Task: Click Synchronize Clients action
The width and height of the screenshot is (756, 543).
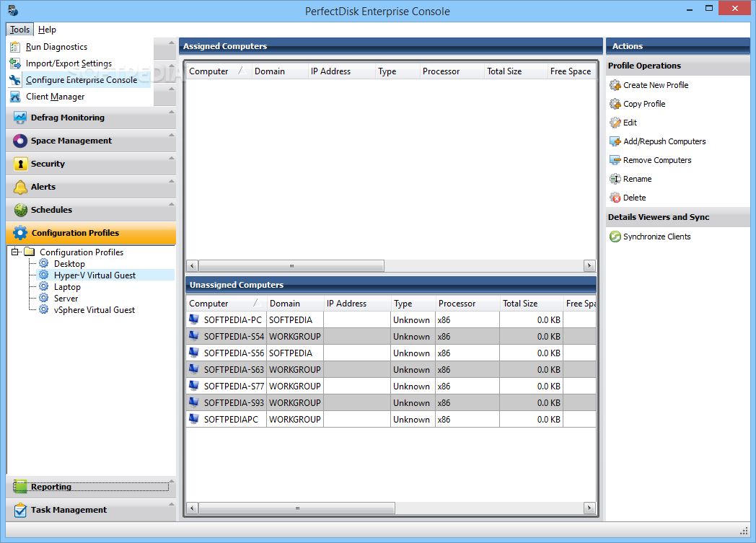Action: 656,237
